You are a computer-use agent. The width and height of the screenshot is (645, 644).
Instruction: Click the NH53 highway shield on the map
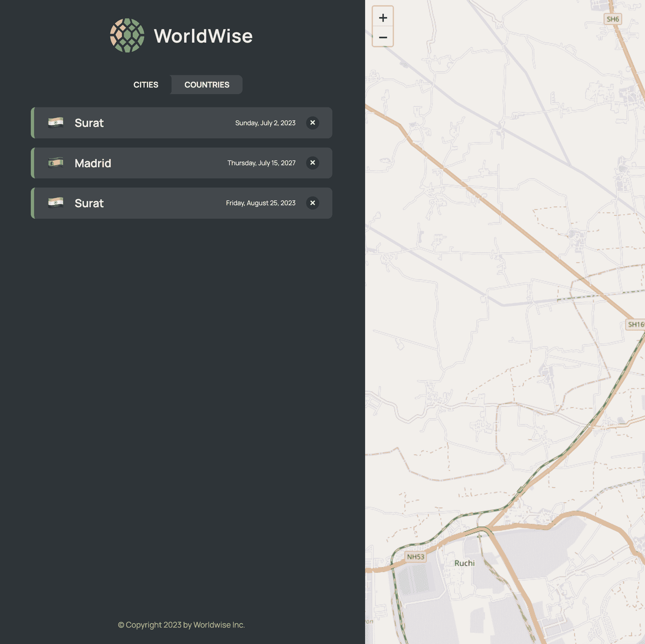pos(415,557)
